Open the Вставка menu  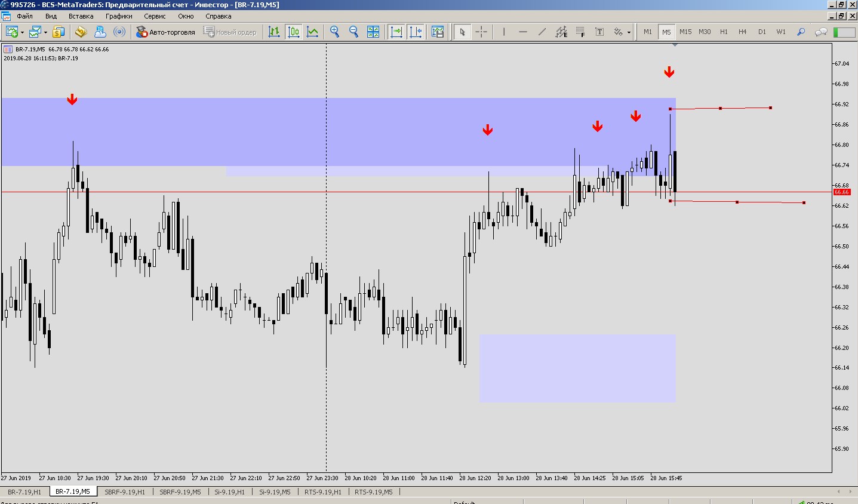(81, 16)
